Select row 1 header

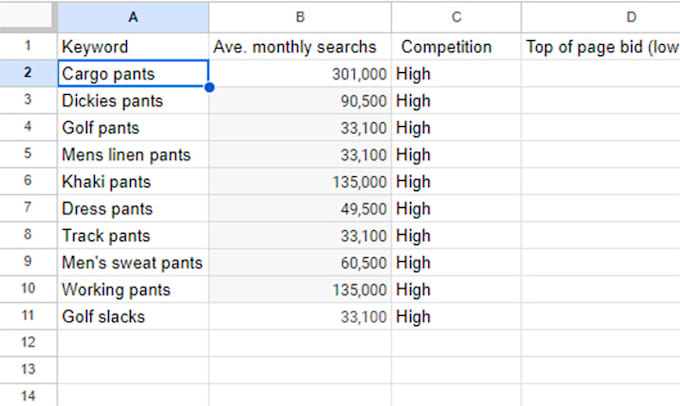point(28,46)
